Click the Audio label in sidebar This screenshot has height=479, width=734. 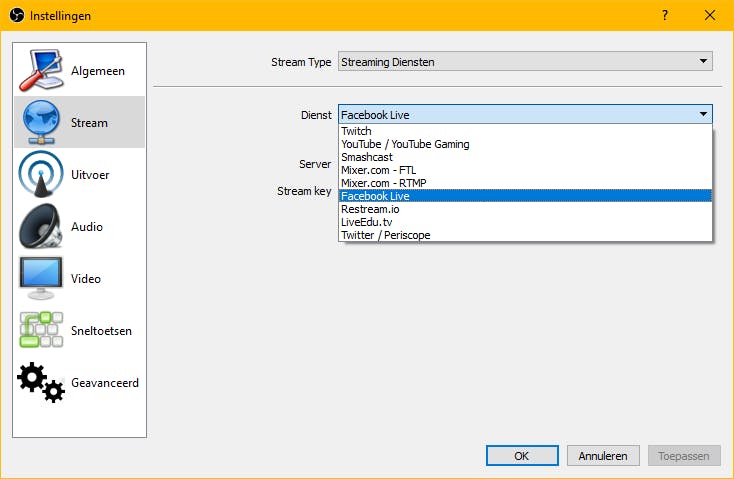pyautogui.click(x=87, y=227)
